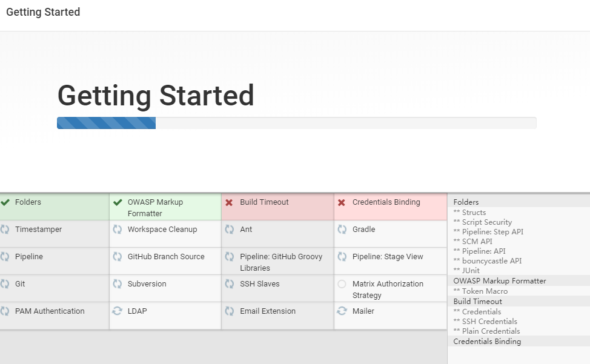Click the pending circle beside Matrix Authorization Strategy
Screen dimensions: 590x364
[x=341, y=283]
